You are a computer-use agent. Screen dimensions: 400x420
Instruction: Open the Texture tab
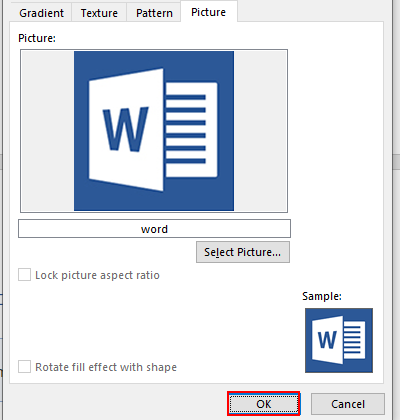[x=99, y=13]
